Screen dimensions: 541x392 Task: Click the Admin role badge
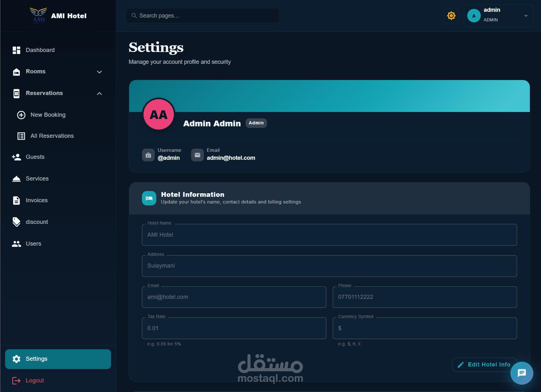coord(256,123)
